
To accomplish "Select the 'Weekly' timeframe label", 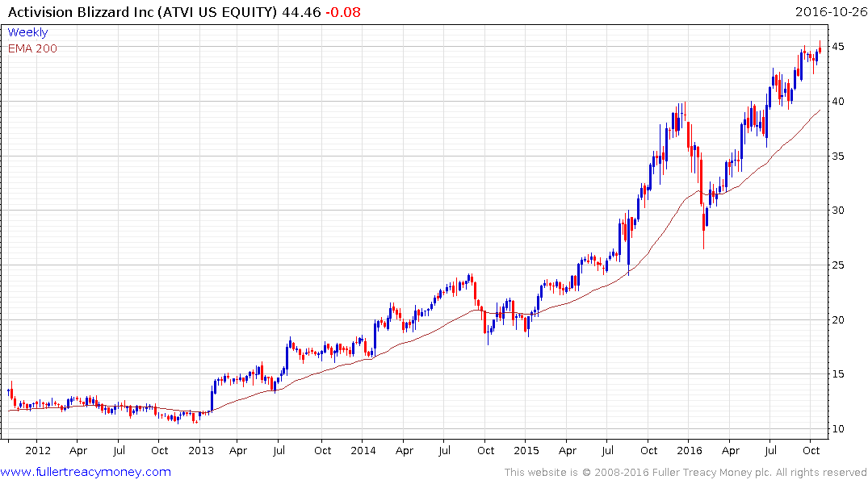I will (x=27, y=32).
